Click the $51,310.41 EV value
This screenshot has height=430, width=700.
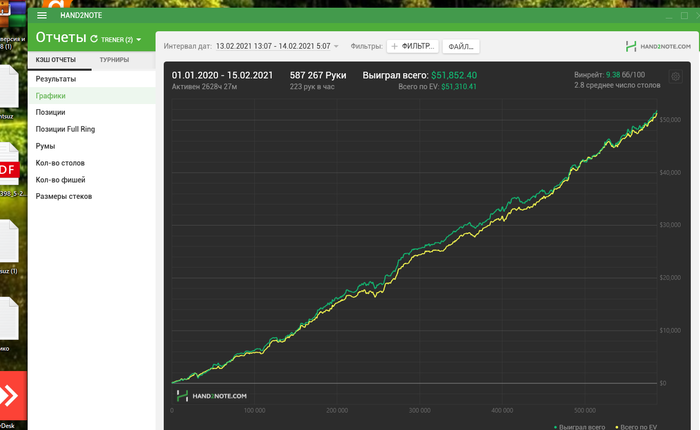click(458, 87)
